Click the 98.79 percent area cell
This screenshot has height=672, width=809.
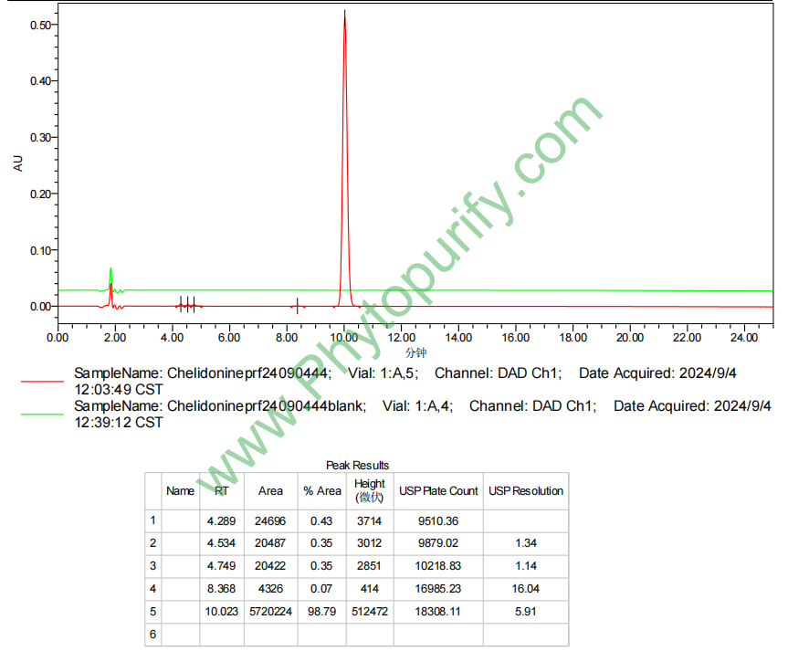(322, 612)
